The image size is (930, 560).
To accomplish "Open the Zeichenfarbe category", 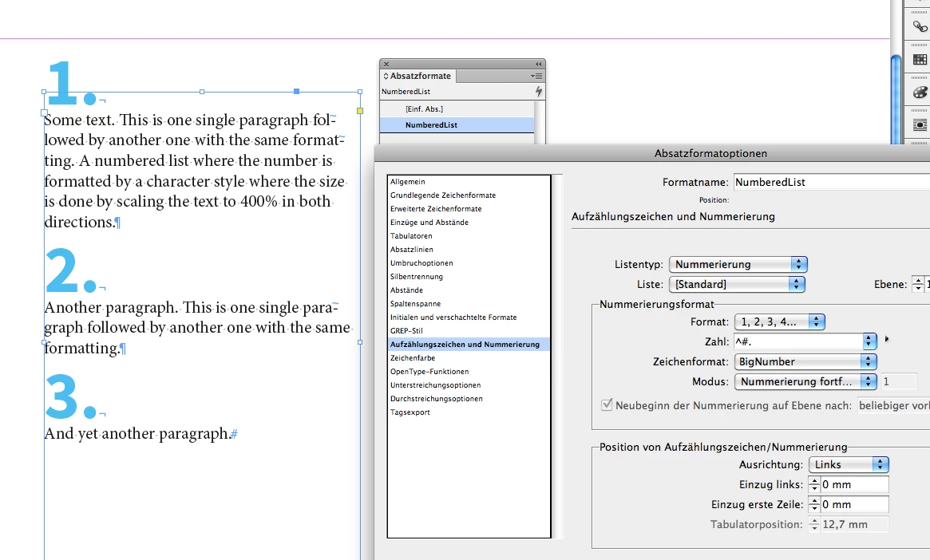I will click(x=469, y=358).
